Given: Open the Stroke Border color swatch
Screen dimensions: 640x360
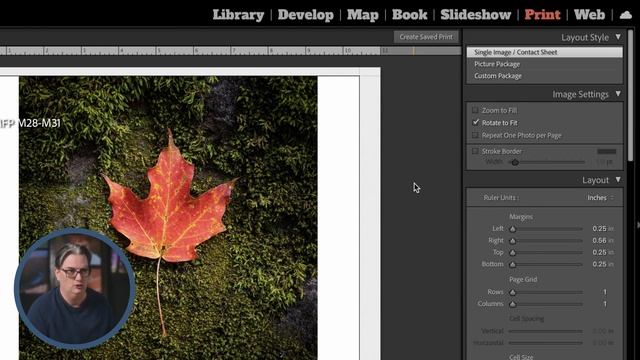Looking at the screenshot, I should 607,151.
